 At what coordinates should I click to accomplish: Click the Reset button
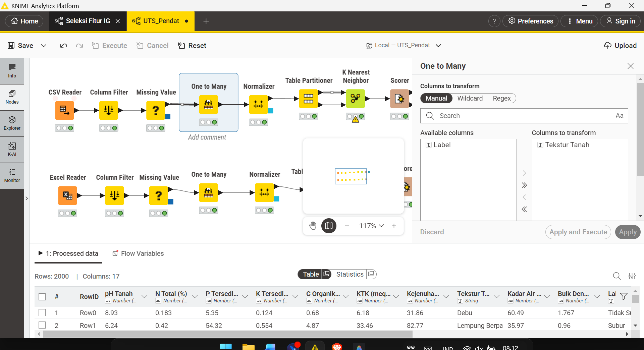coord(192,46)
